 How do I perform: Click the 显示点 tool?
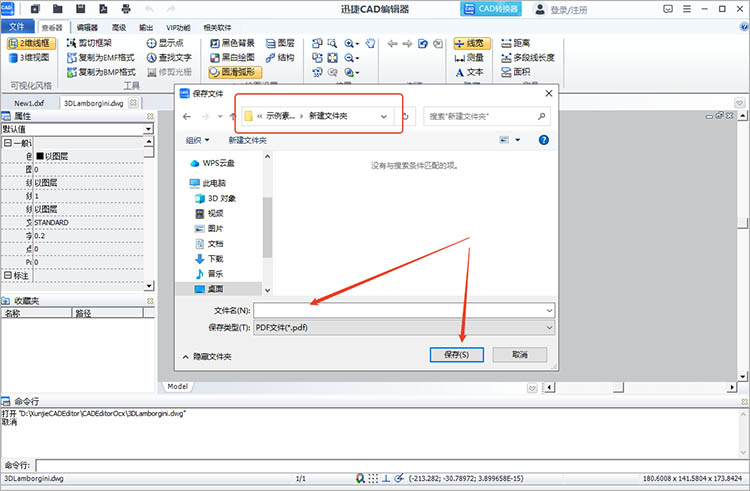165,44
